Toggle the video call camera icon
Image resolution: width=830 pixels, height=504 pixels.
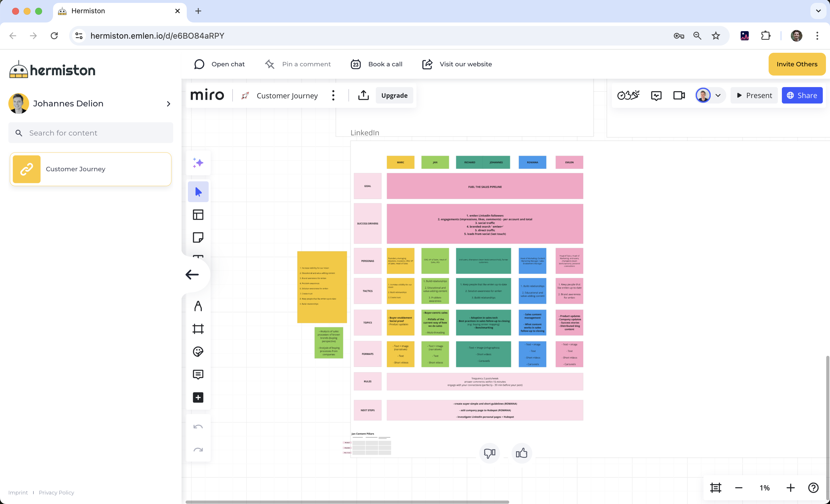[679, 95]
